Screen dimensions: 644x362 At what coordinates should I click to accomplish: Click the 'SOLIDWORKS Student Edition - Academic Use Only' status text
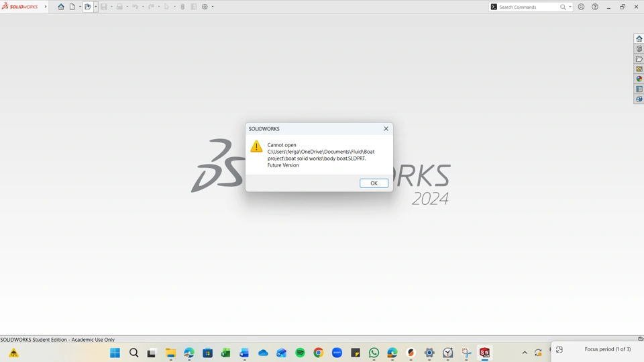pyautogui.click(x=58, y=340)
